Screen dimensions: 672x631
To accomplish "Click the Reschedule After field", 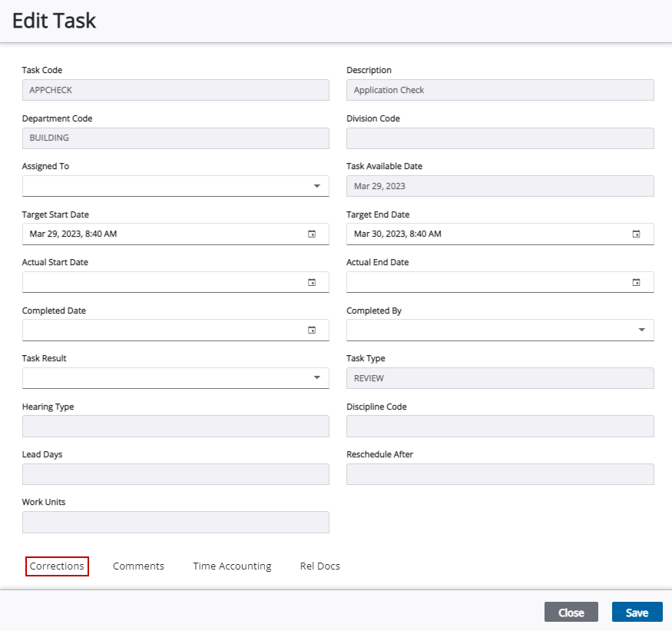I will click(500, 474).
